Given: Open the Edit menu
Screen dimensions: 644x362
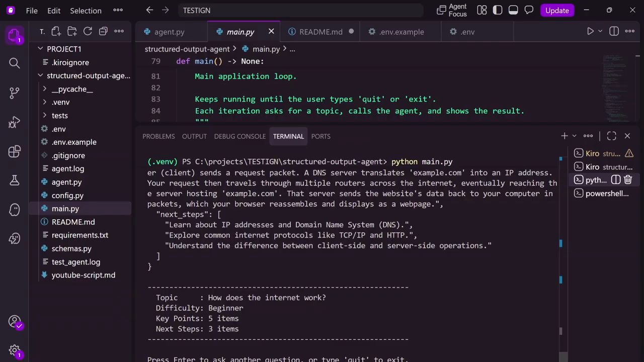Looking at the screenshot, I should 54,10.
